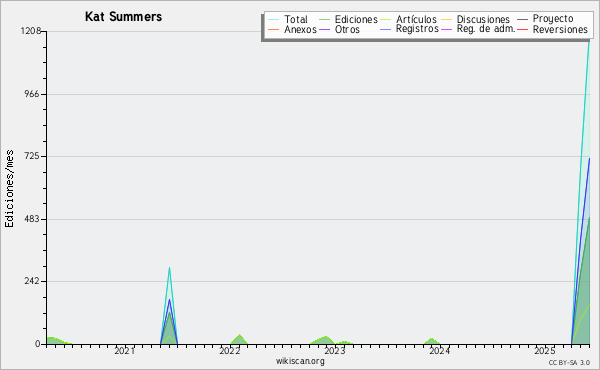Click the chart title Kat Summers
This screenshot has width=600, height=370.
tap(123, 17)
